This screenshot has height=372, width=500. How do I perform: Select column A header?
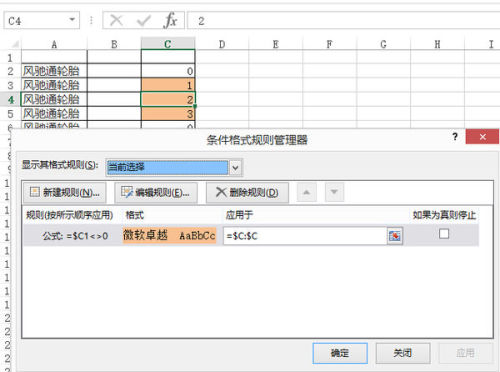[x=54, y=44]
